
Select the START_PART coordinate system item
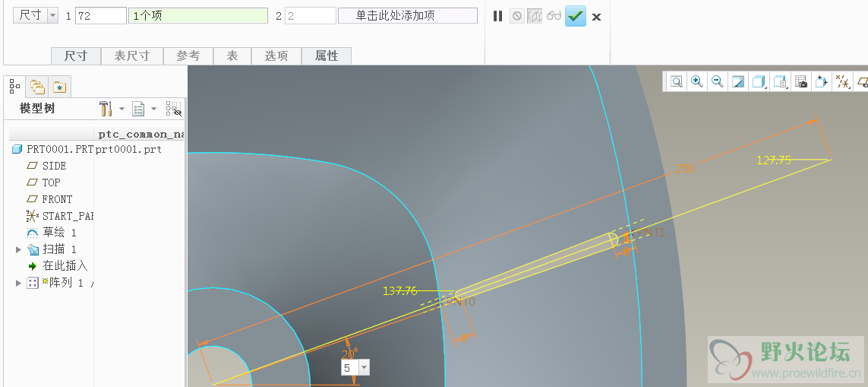60,216
